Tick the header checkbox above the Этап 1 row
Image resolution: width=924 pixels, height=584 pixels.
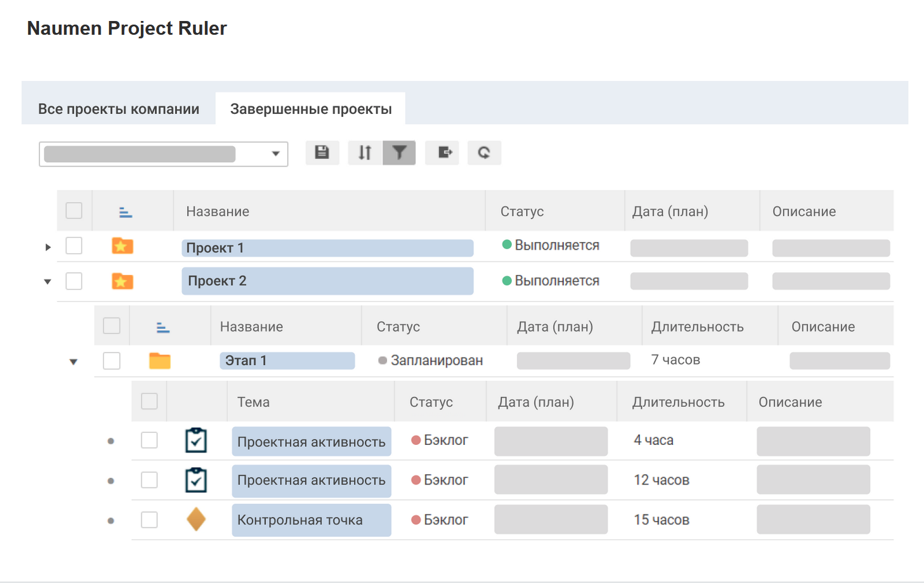coord(111,326)
